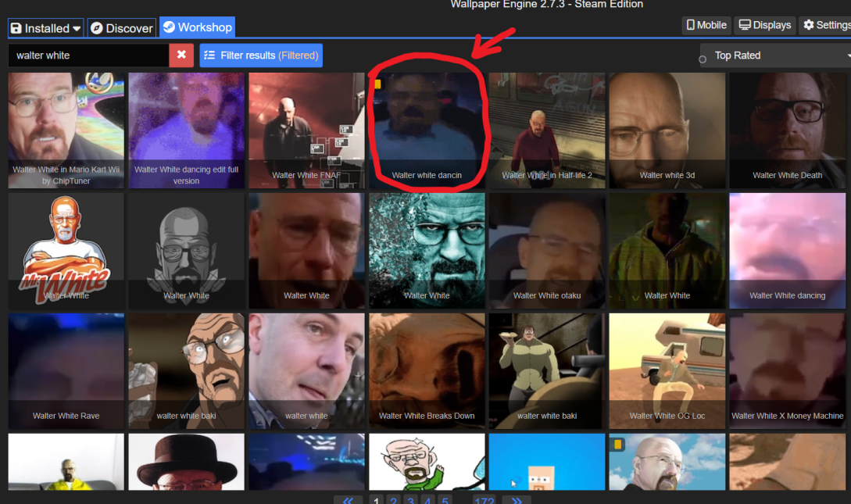Go to results page 4
851x504 pixels.
pyautogui.click(x=427, y=499)
